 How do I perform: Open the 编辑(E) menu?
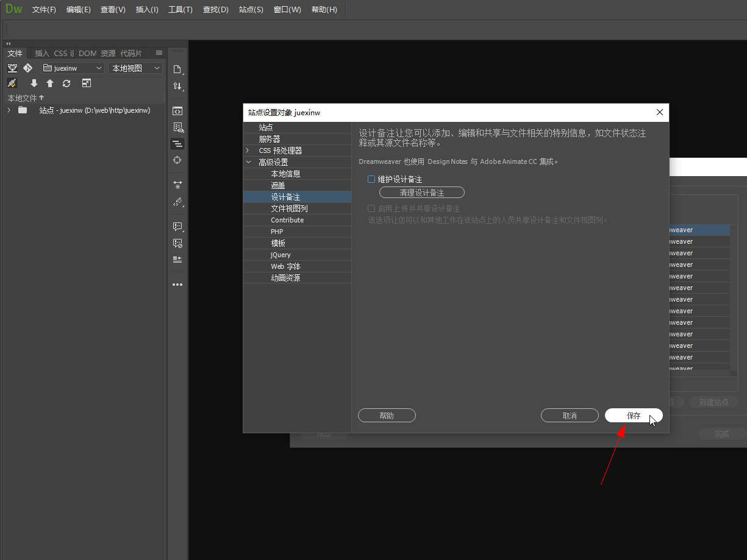coord(79,10)
